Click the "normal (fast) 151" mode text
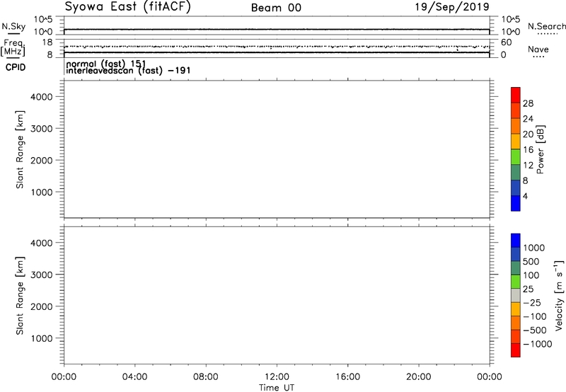The image size is (566, 392). click(105, 64)
